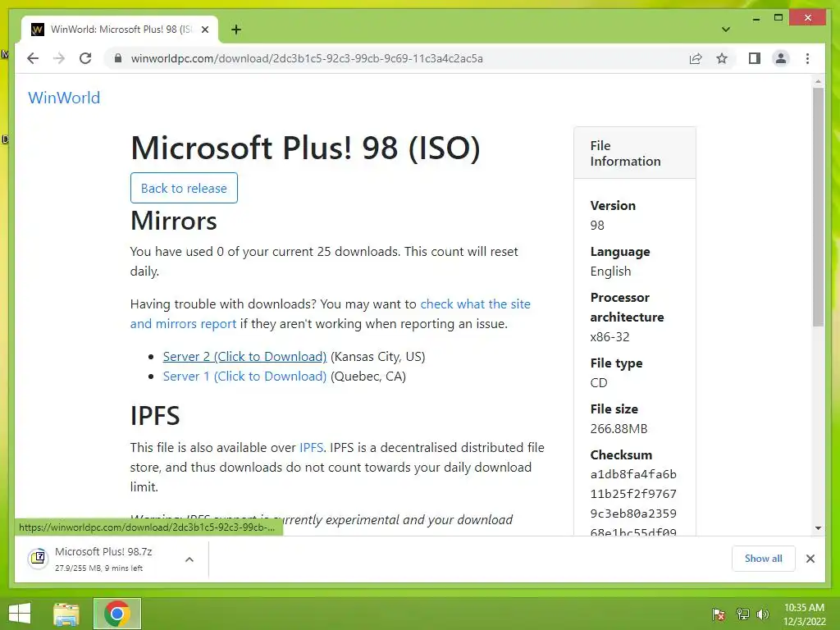Click the vertical scrollbar thumb

point(818,208)
